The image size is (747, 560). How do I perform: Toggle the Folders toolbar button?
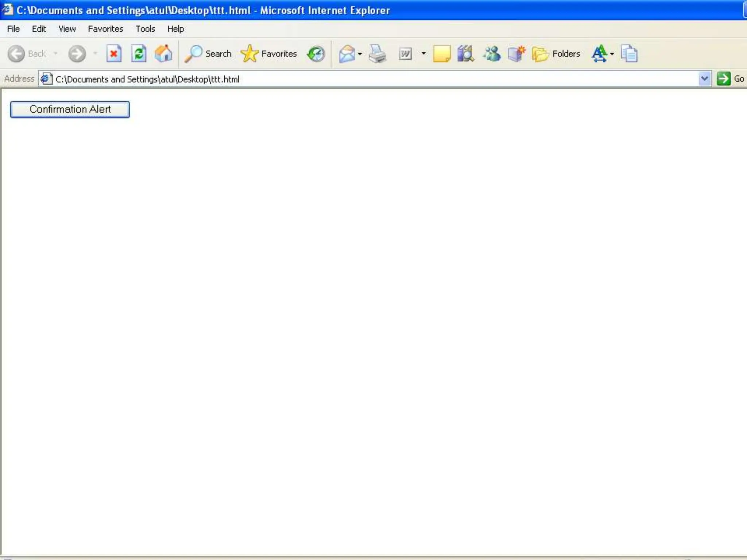556,54
